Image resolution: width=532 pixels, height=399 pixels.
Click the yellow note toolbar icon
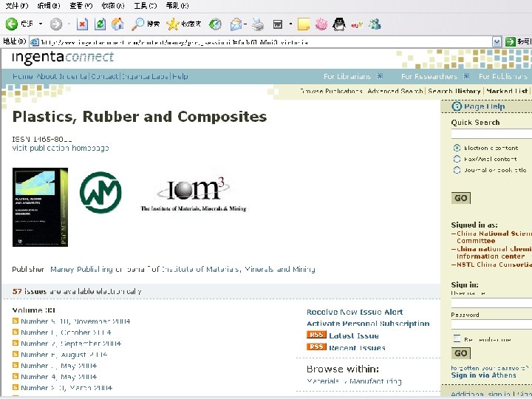click(x=304, y=24)
